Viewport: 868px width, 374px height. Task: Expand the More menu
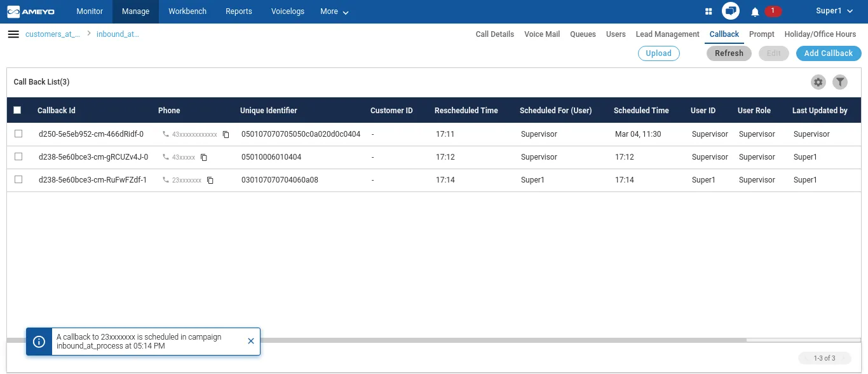coord(335,11)
